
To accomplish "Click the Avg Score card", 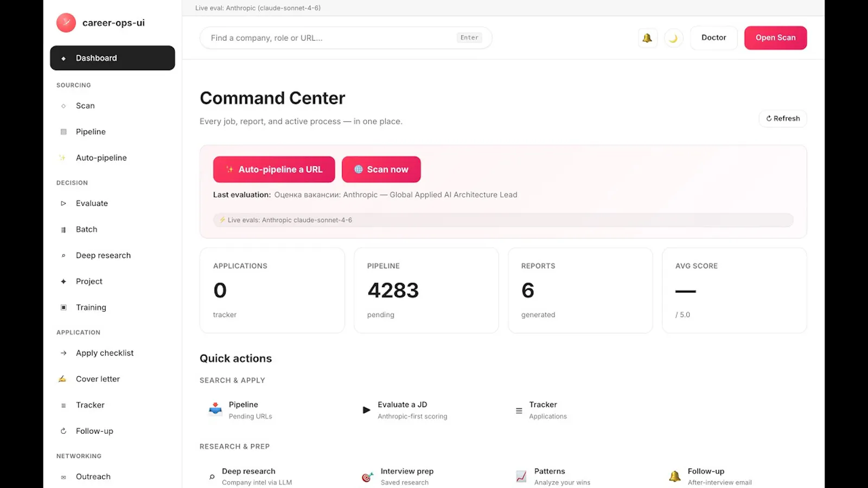I will coord(735,291).
